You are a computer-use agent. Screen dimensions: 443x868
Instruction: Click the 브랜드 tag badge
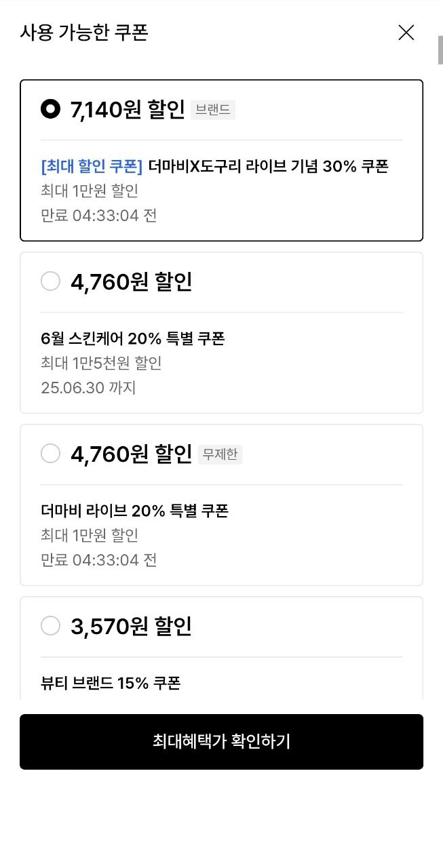(x=212, y=110)
